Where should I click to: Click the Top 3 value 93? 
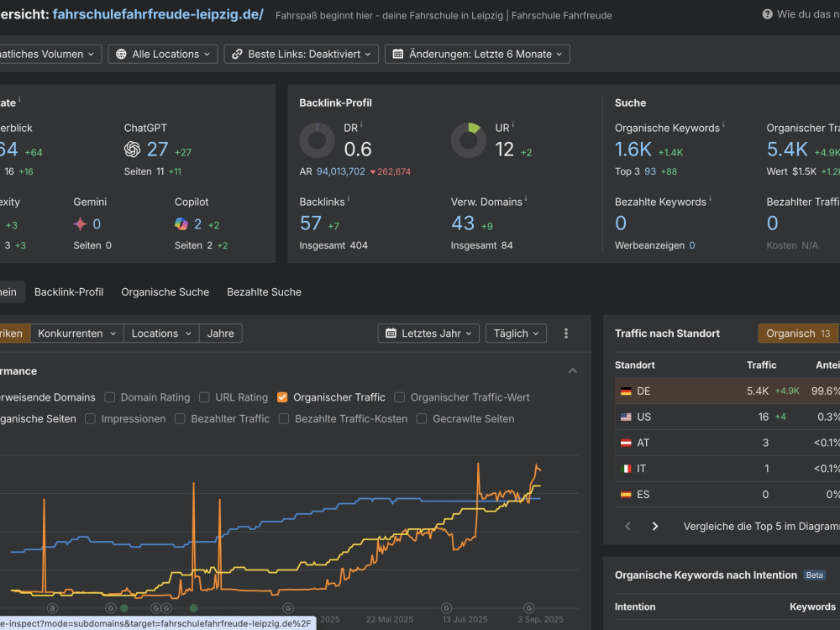(x=650, y=171)
